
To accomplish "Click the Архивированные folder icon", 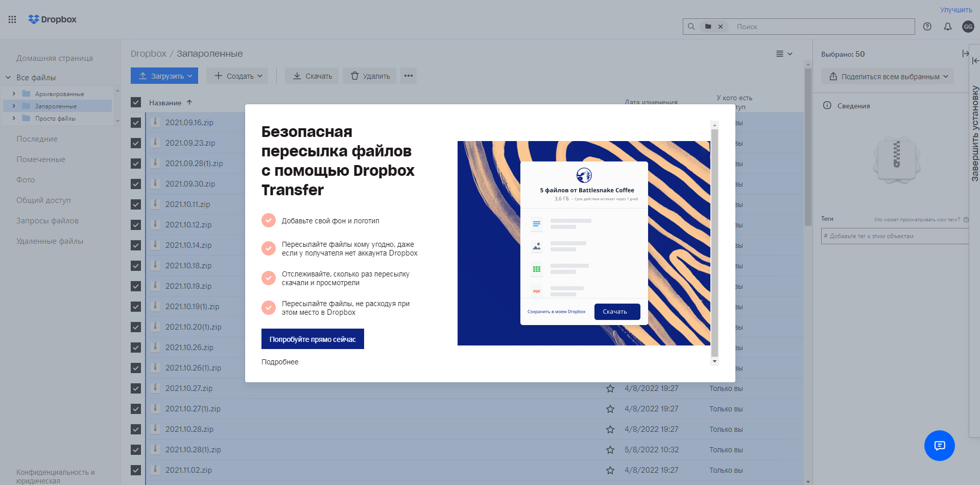I will pos(27,94).
